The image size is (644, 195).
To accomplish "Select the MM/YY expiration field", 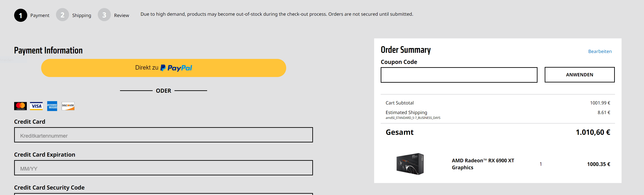I will tap(163, 168).
